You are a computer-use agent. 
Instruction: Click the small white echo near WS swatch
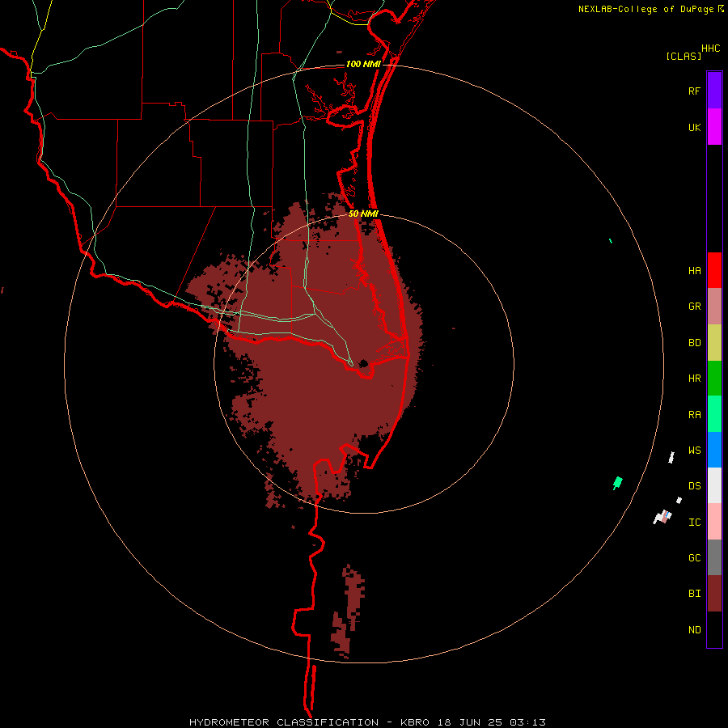point(671,457)
